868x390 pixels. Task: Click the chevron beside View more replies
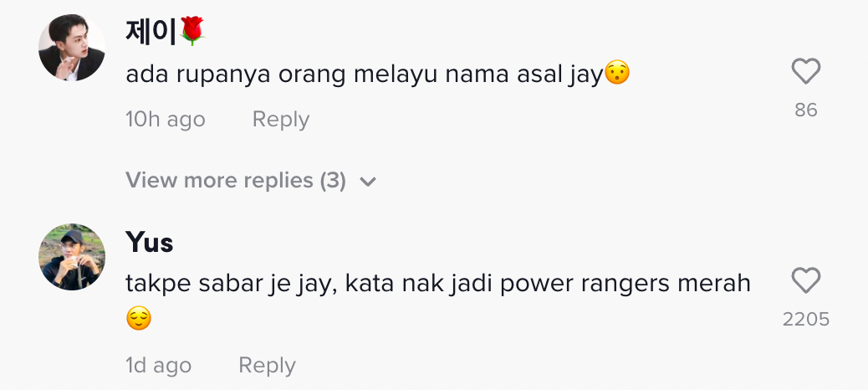coord(368,181)
